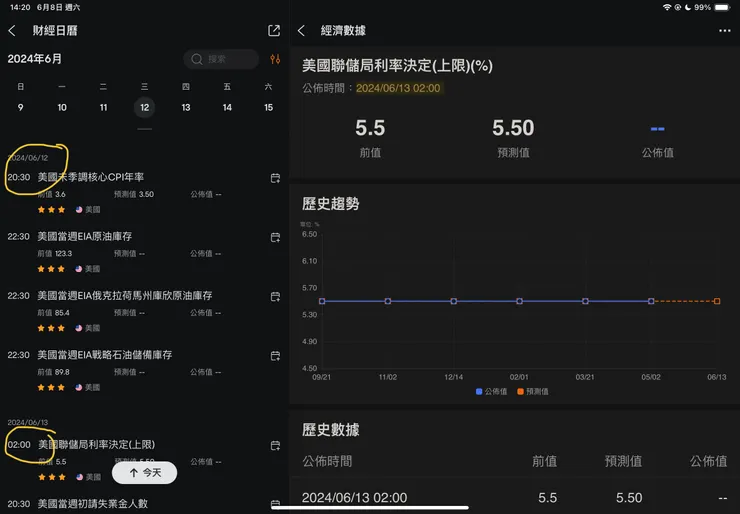Tap the 美國 country tag under 美國未季調核心CPI年率
740x514 pixels.
pyautogui.click(x=88, y=210)
